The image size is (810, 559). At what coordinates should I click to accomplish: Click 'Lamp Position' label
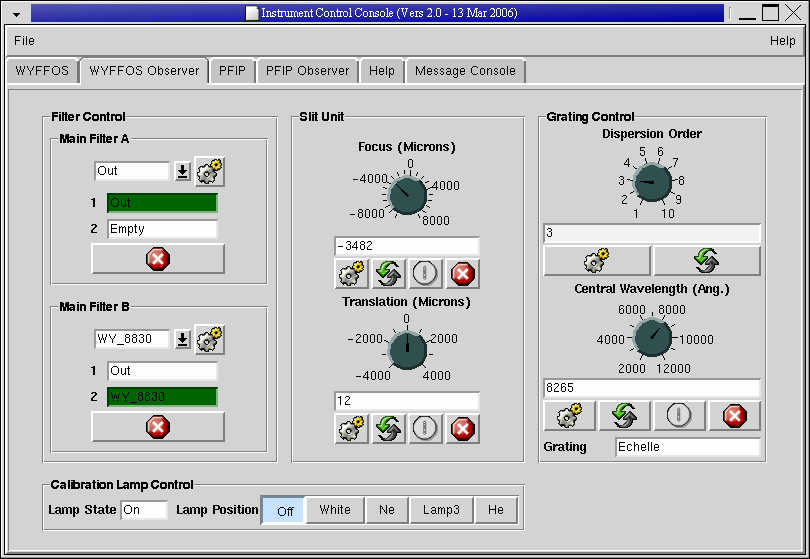(x=217, y=510)
